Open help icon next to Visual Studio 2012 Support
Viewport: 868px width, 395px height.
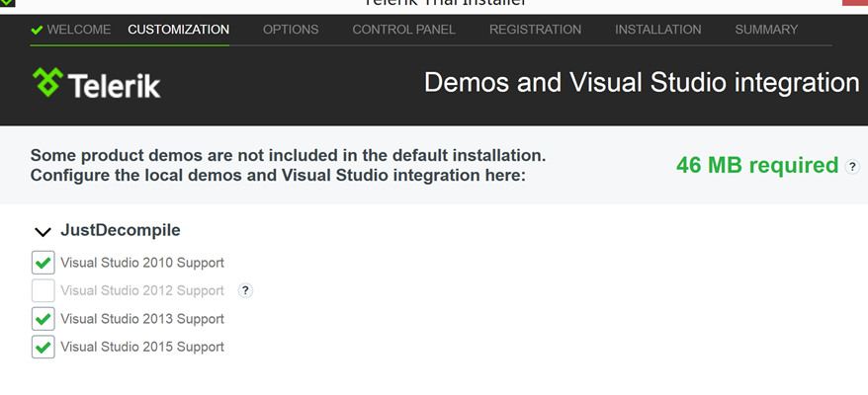point(246,290)
